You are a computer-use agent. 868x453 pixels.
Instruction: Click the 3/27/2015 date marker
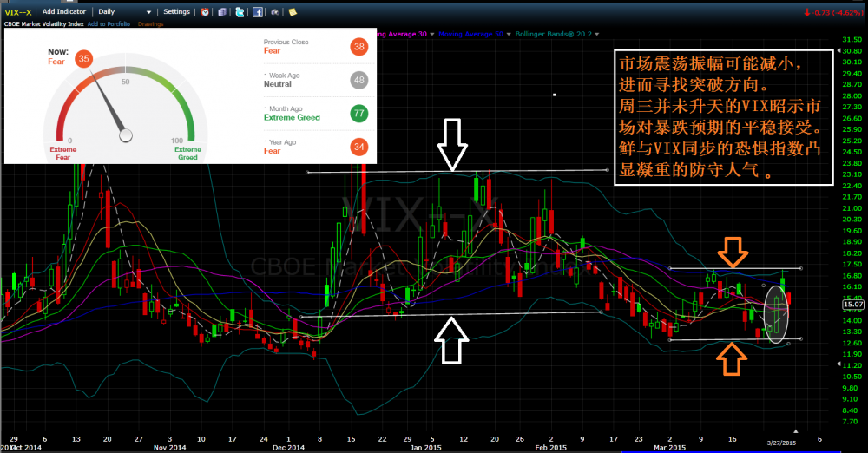click(x=779, y=443)
